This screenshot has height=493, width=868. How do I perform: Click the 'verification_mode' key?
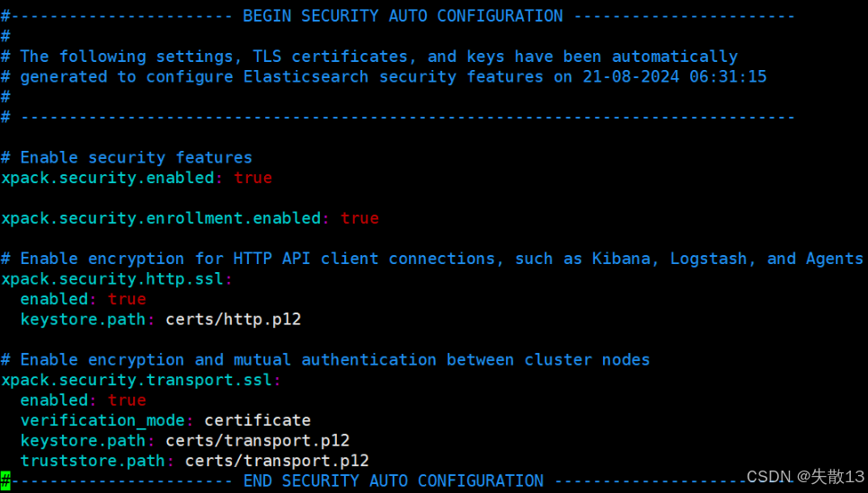102,420
